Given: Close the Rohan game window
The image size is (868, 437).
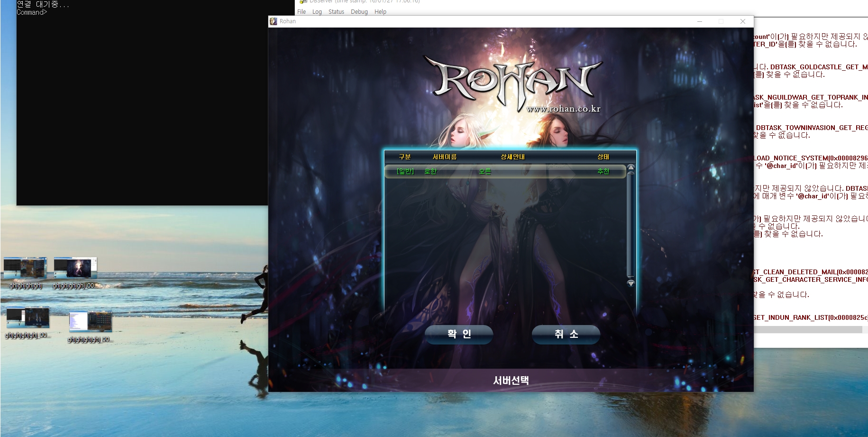Looking at the screenshot, I should (743, 21).
